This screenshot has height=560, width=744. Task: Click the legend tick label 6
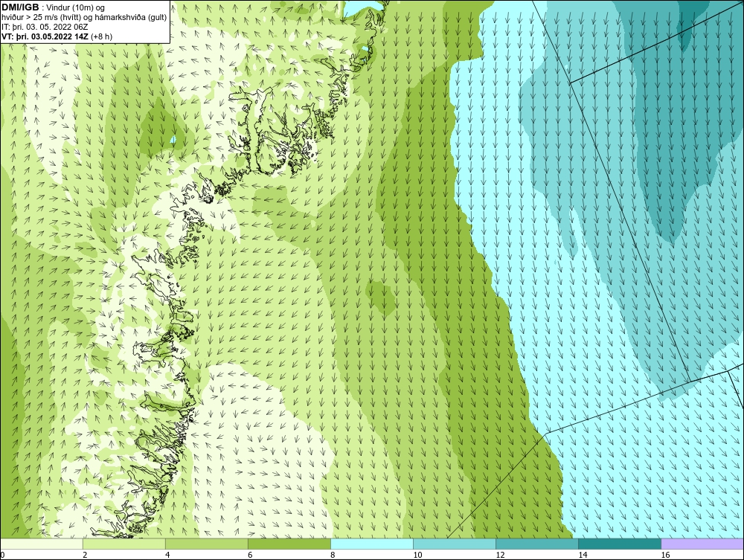coord(250,556)
